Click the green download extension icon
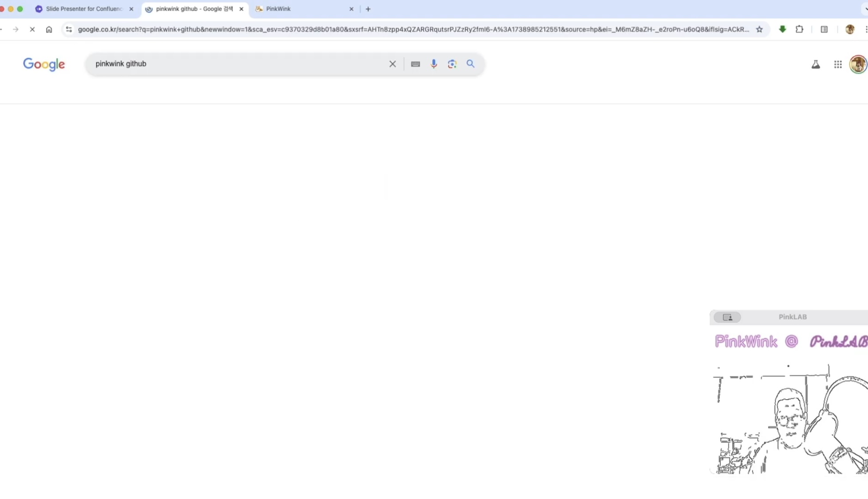 pyautogui.click(x=782, y=29)
